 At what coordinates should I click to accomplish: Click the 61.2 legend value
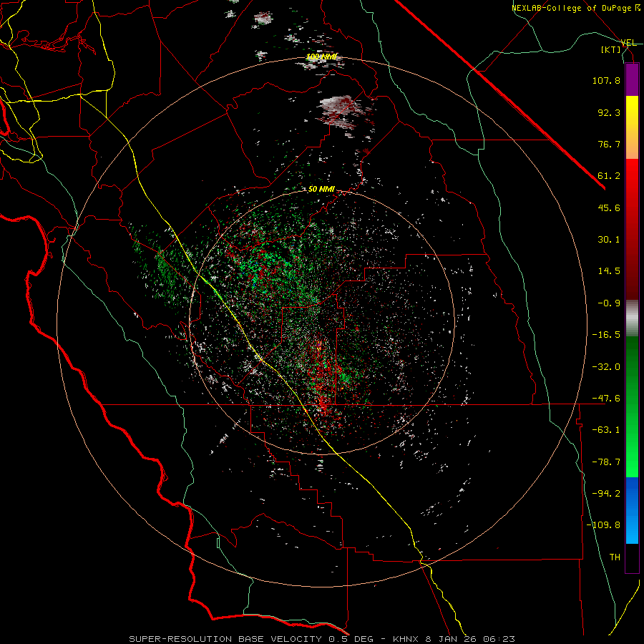coord(609,176)
